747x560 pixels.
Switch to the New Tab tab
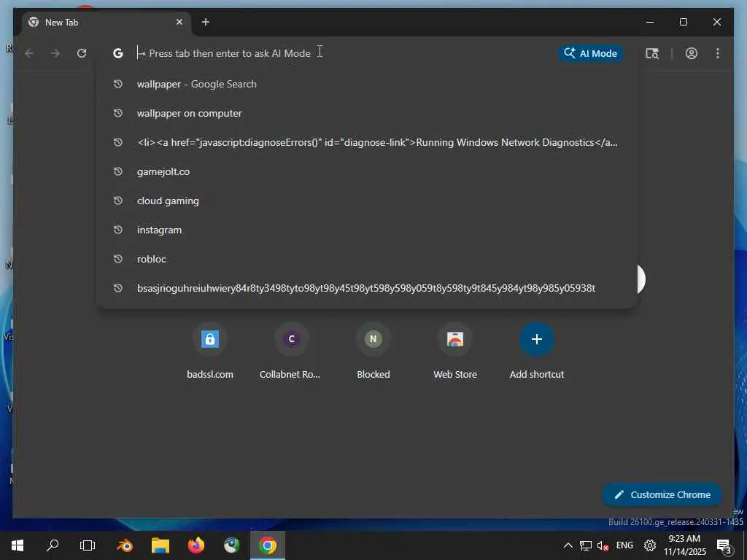tap(105, 23)
